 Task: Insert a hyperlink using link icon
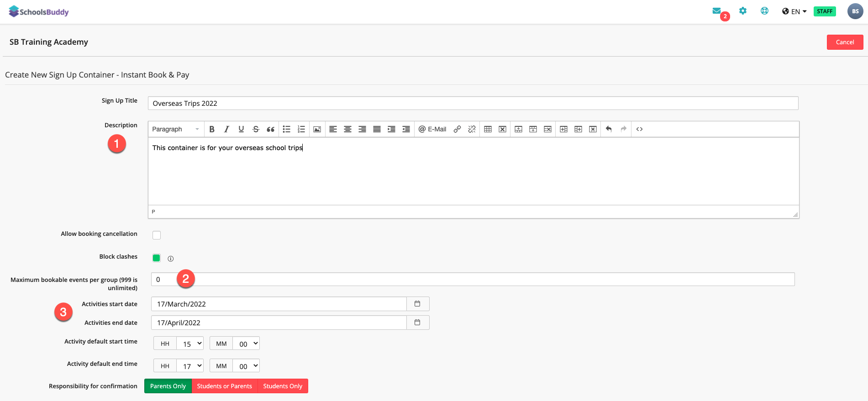click(x=457, y=129)
